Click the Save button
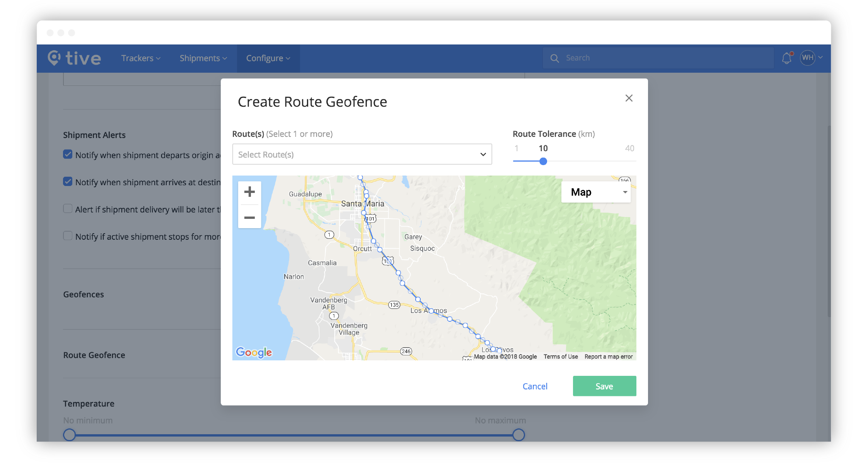 pyautogui.click(x=604, y=386)
